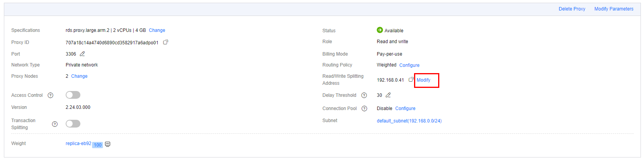Copy the Proxy ID value
Image resolution: width=644 pixels, height=161 pixels.
click(x=165, y=42)
